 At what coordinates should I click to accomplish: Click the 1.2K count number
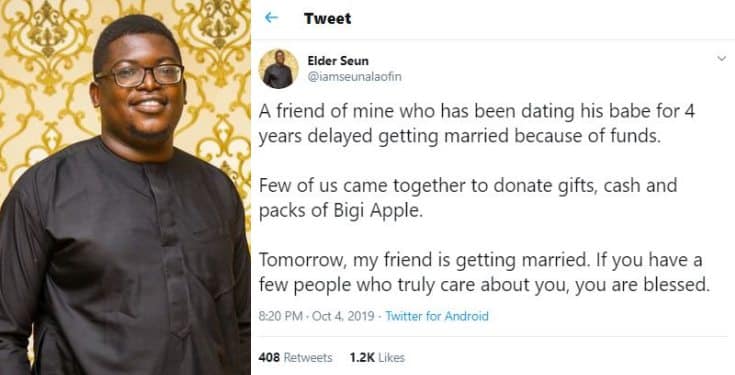point(362,358)
